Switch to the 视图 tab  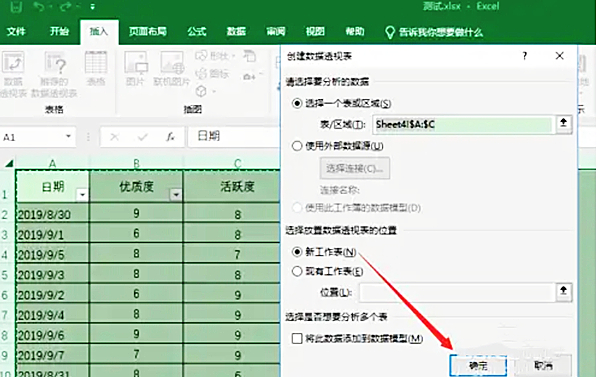coord(315,31)
